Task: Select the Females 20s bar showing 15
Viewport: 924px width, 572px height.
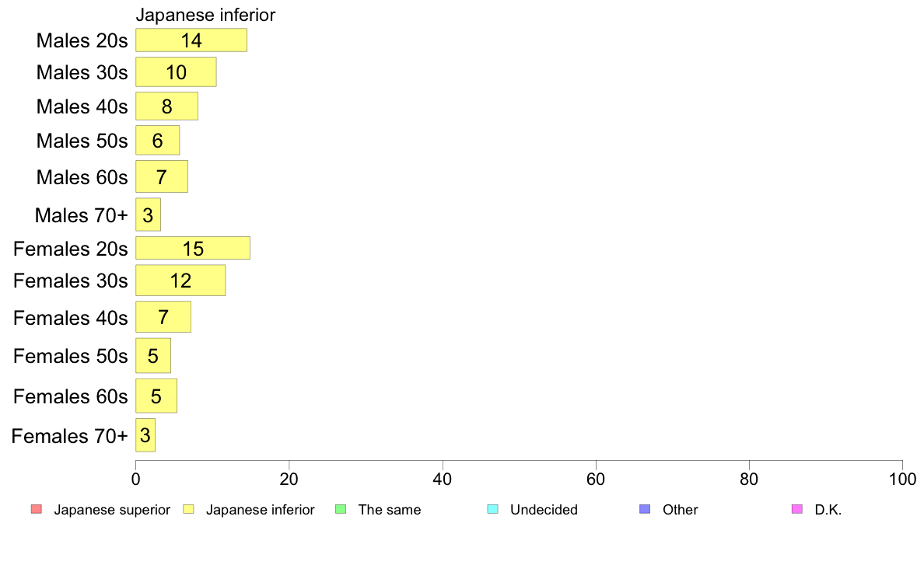Action: point(193,248)
